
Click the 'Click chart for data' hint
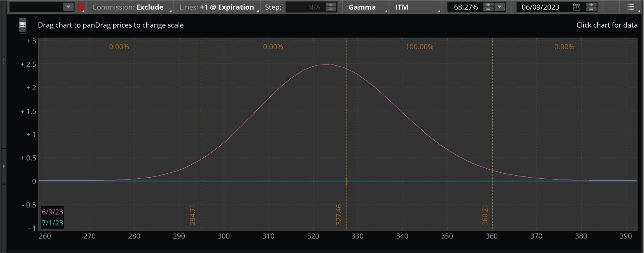tap(607, 25)
